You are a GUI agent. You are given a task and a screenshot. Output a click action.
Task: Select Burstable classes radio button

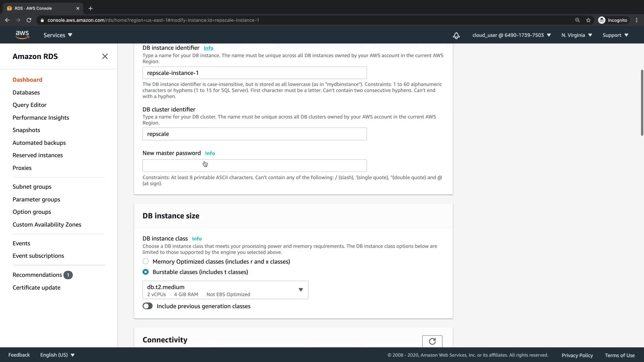[x=146, y=272]
